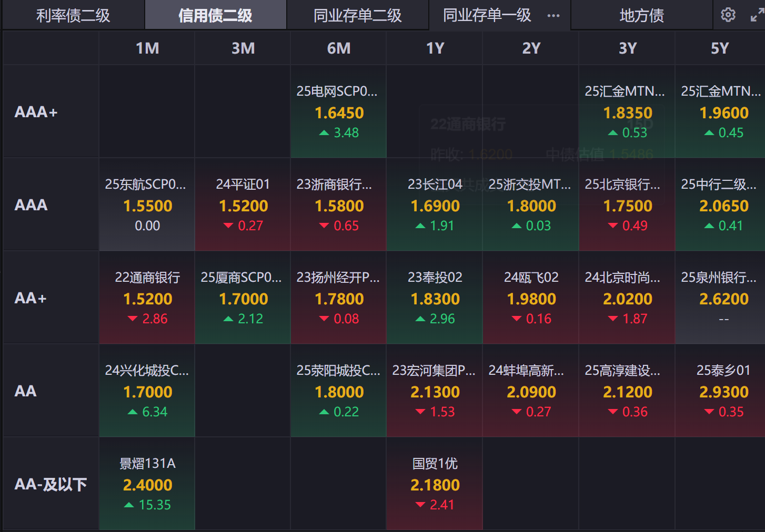The height and width of the screenshot is (532, 765).
Task: Select the 25泰乡01 quote at 2.9300
Action: (x=723, y=391)
